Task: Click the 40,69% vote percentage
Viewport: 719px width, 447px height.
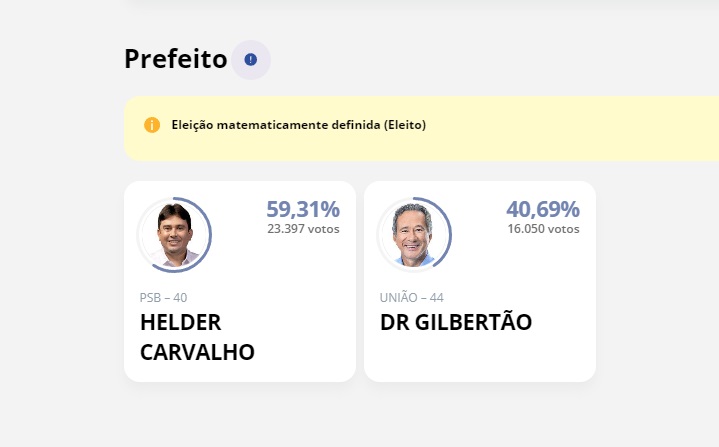Action: (543, 209)
